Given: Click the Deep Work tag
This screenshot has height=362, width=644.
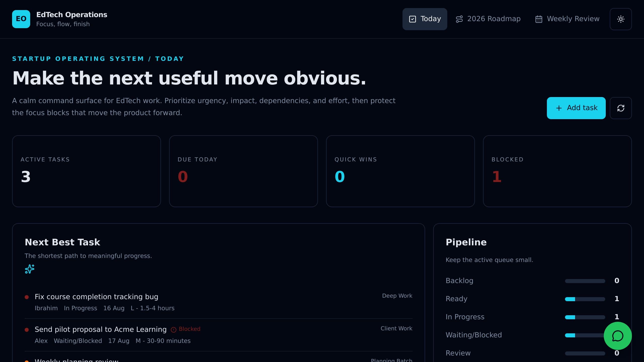Looking at the screenshot, I should click(397, 296).
